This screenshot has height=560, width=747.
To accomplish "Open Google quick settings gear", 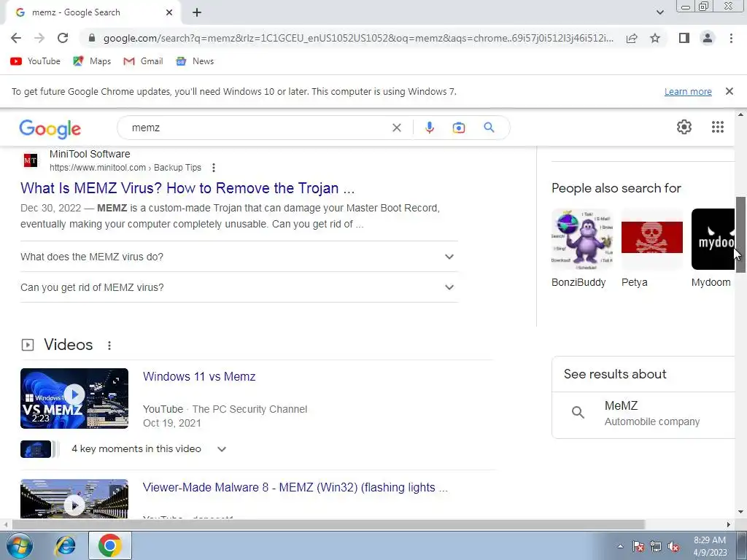I will [684, 127].
